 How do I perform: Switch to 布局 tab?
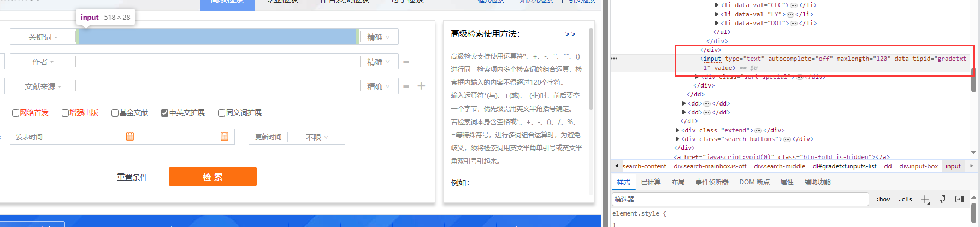pos(678,182)
